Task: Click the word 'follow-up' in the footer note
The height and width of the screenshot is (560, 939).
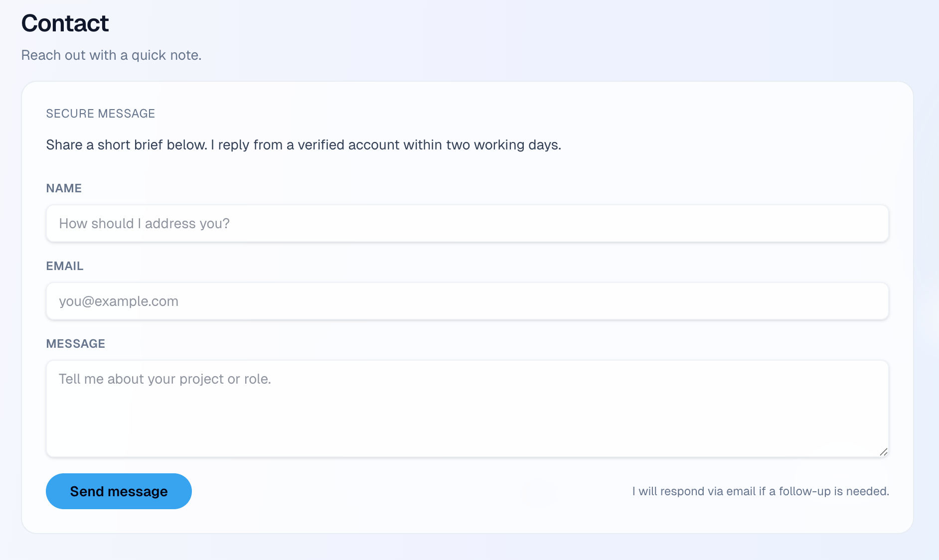Action: pyautogui.click(x=804, y=491)
